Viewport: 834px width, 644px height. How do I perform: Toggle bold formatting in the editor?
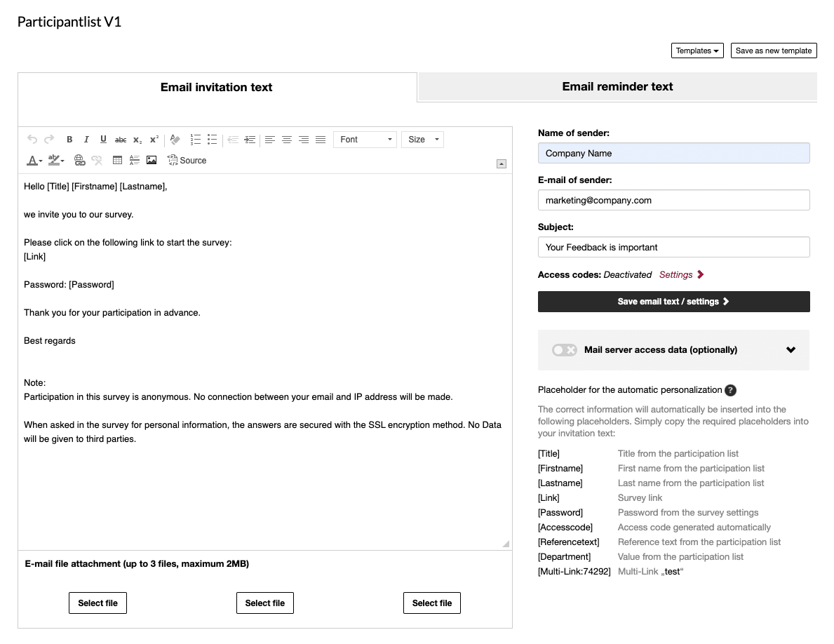(69, 139)
